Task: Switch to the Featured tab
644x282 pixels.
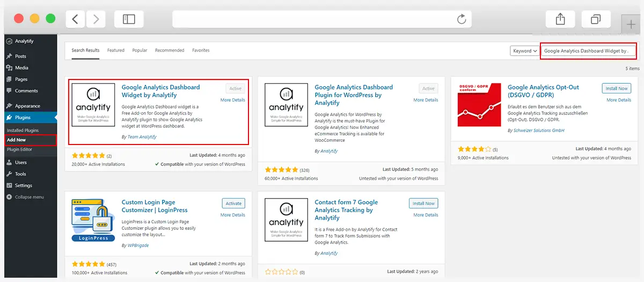Action: [116, 50]
